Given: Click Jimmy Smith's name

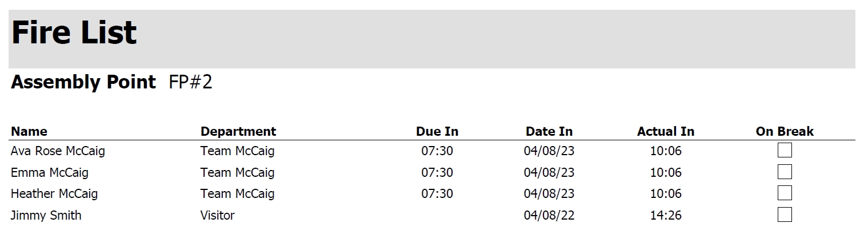Looking at the screenshot, I should click(x=46, y=216).
